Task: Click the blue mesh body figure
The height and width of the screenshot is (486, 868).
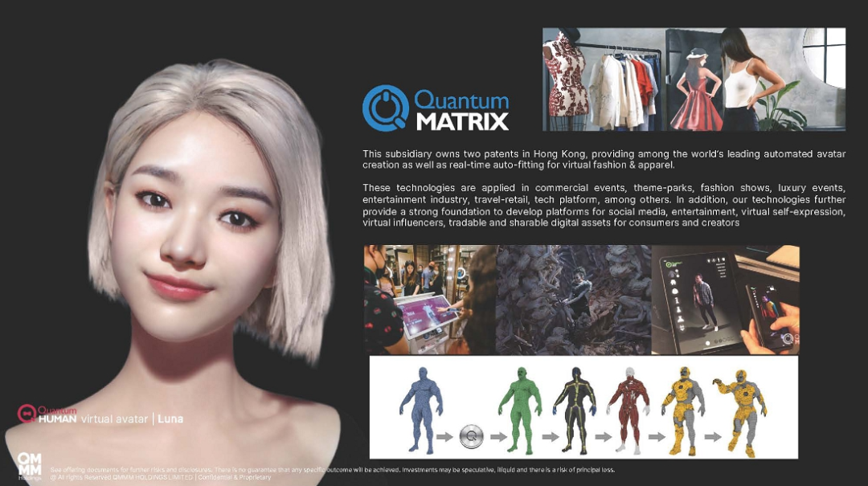Action: tap(421, 410)
